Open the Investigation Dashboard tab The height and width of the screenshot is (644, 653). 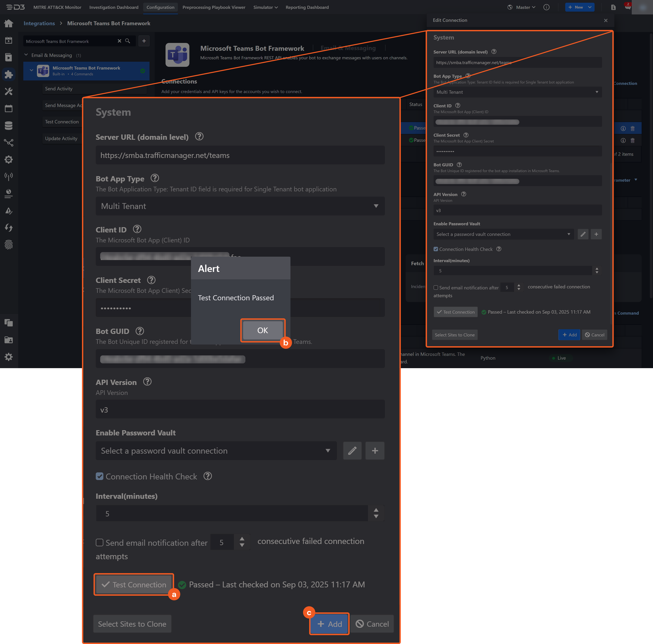pos(114,7)
